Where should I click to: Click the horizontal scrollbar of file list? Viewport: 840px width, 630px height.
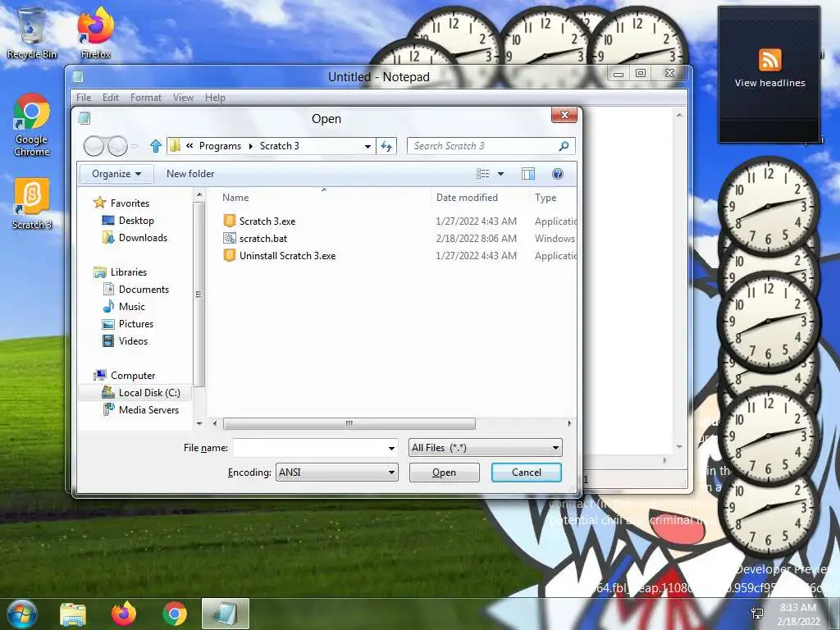pos(349,424)
